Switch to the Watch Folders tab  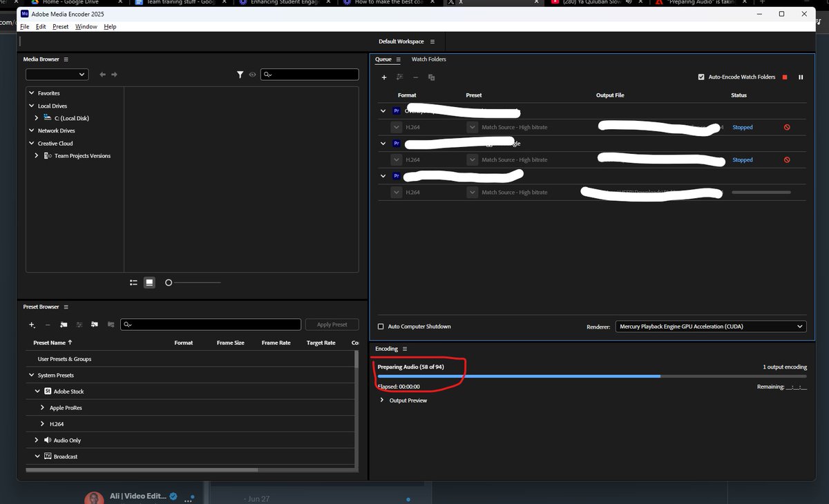point(429,59)
